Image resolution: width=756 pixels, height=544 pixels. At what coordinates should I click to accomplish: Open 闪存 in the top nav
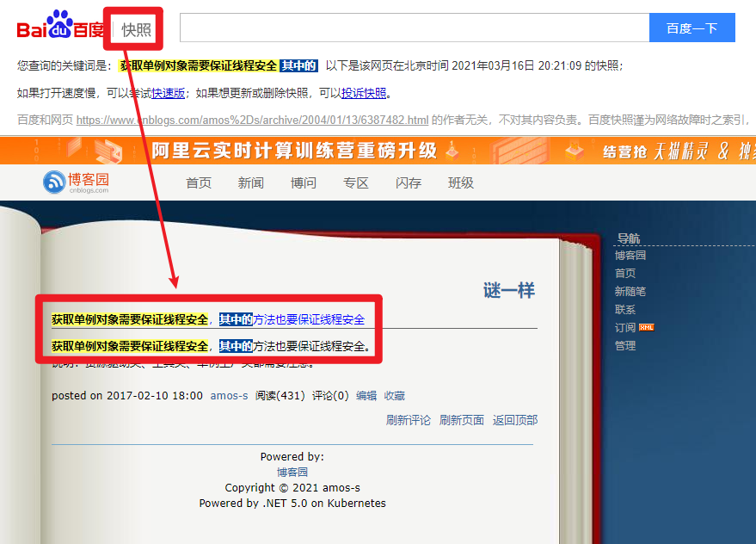[409, 183]
